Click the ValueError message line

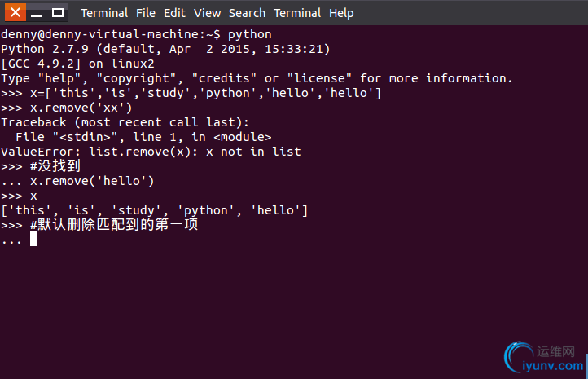(x=151, y=152)
